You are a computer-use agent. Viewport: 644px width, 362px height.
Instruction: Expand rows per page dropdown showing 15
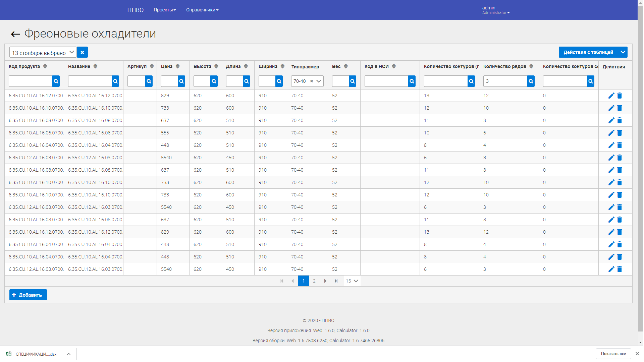pos(352,281)
